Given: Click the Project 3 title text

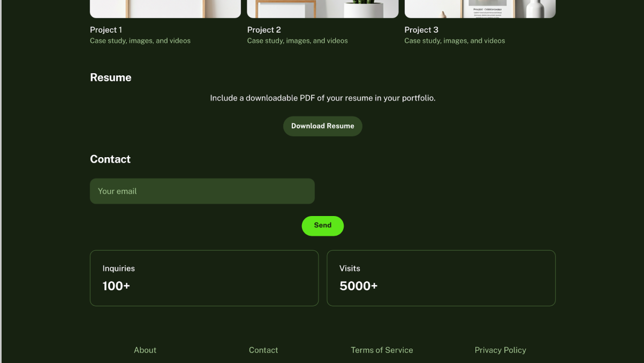Looking at the screenshot, I should pyautogui.click(x=421, y=30).
